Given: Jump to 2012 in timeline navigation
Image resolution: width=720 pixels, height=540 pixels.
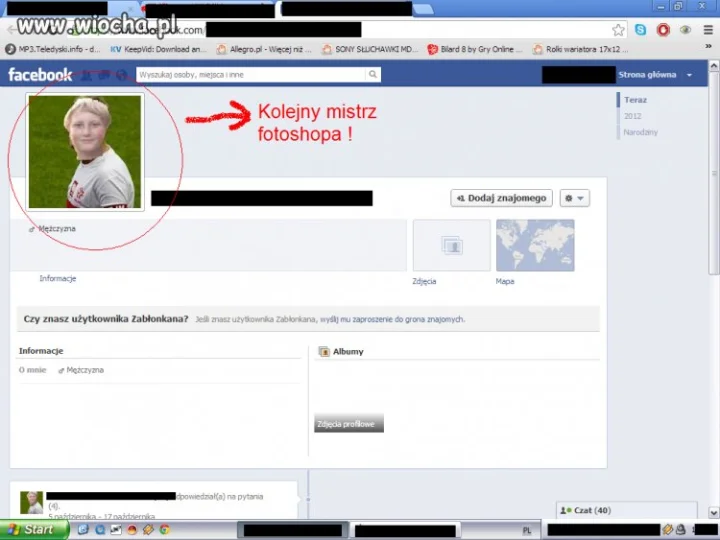Looking at the screenshot, I should pos(632,116).
